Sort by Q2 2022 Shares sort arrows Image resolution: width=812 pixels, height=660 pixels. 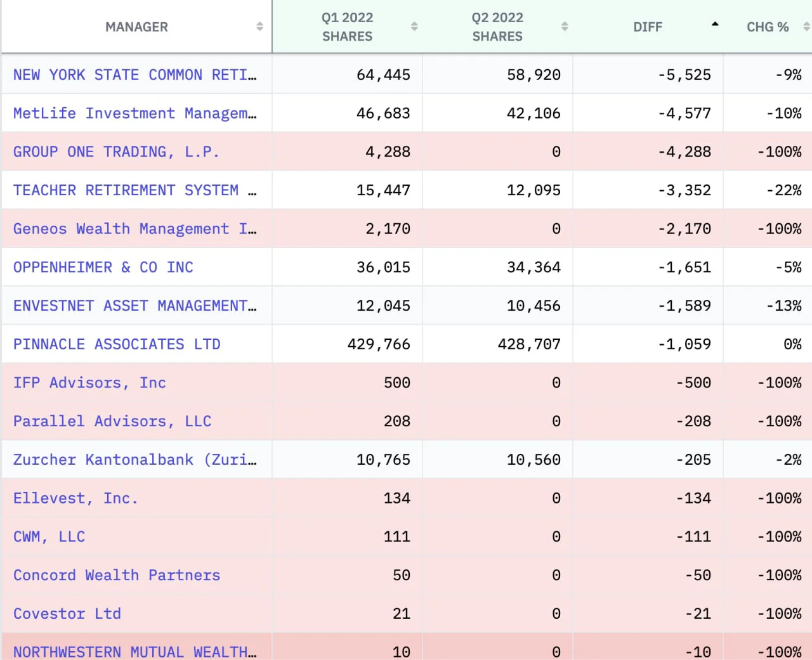565,27
